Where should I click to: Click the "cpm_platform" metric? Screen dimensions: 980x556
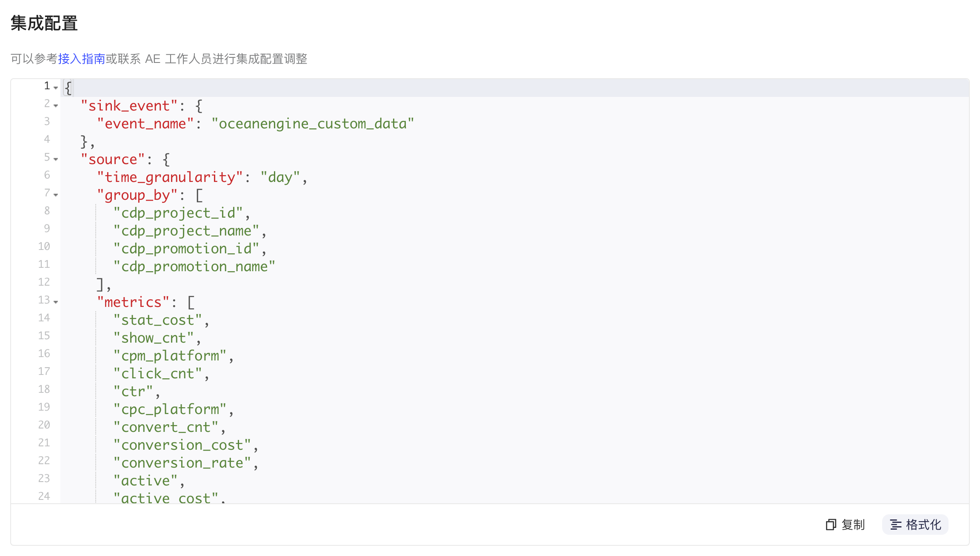click(x=170, y=355)
